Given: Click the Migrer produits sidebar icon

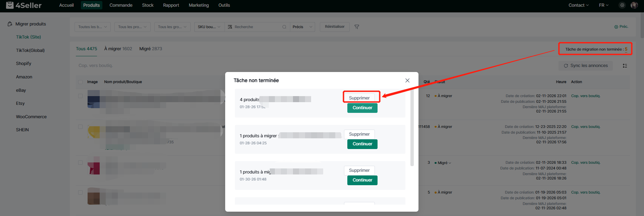Looking at the screenshot, I should tap(10, 24).
